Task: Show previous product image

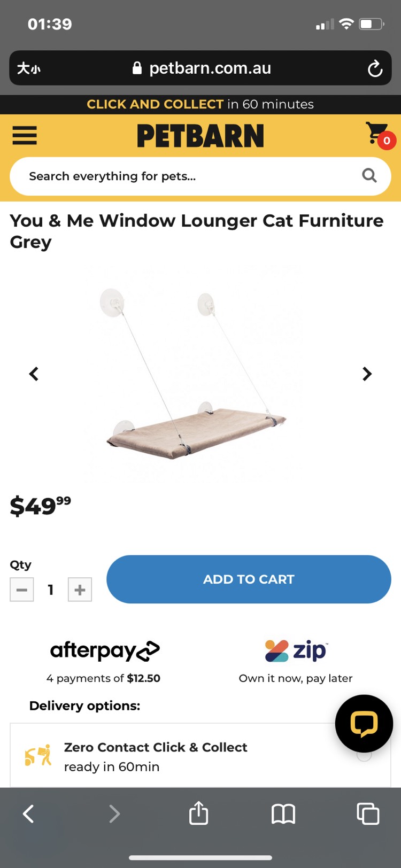Action: (34, 374)
